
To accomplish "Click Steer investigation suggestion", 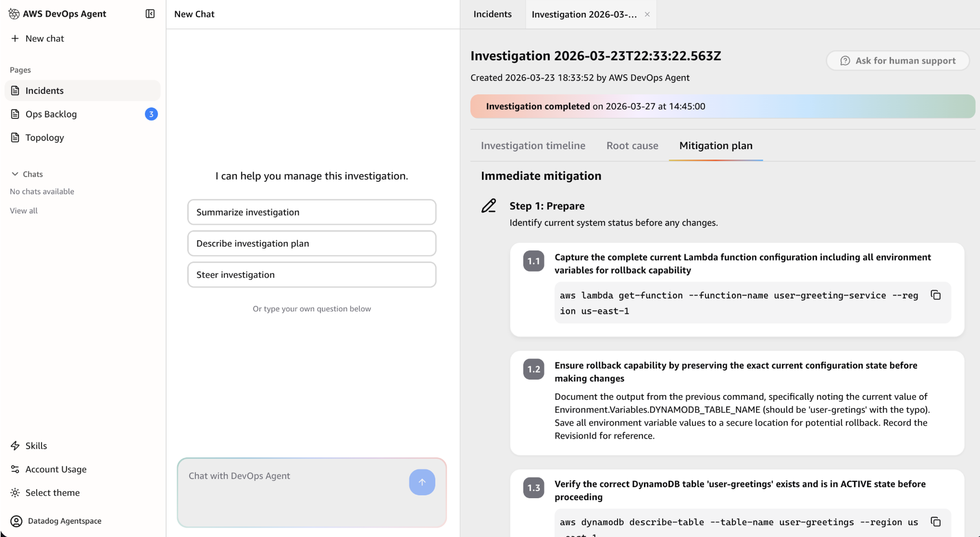I will (x=311, y=274).
